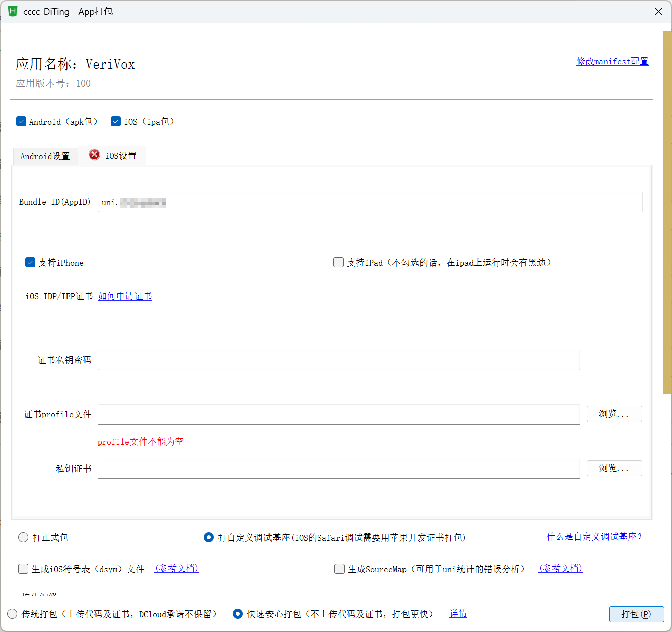
Task: Switch to the Android设置 tab
Action: click(45, 156)
